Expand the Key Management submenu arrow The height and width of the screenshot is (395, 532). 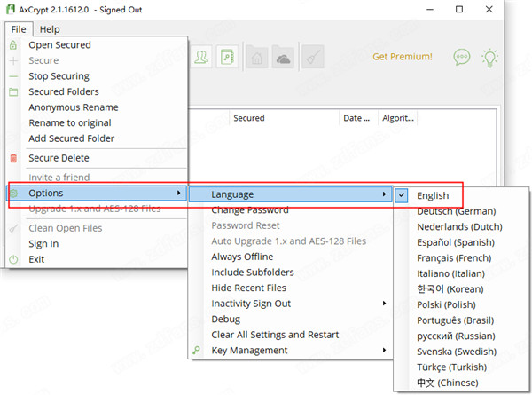pyautogui.click(x=384, y=350)
